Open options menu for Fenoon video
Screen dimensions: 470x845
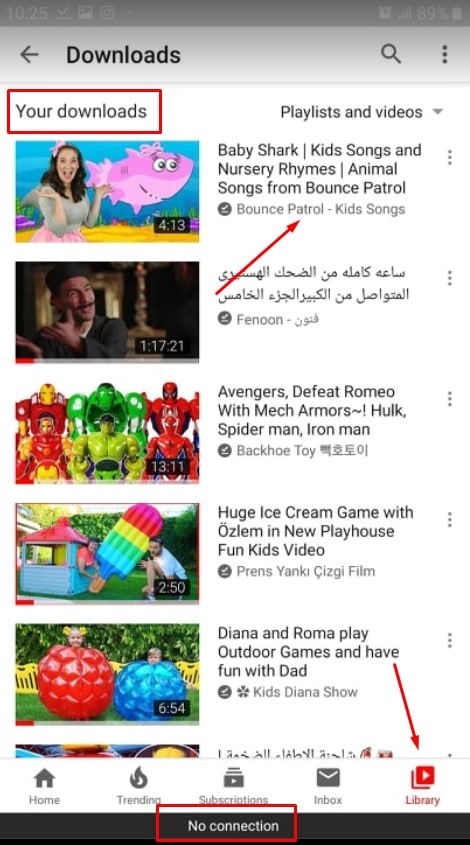[450, 278]
